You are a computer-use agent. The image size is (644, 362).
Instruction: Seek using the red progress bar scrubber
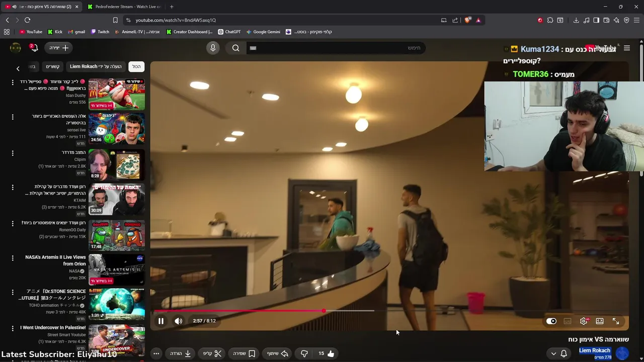324,311
